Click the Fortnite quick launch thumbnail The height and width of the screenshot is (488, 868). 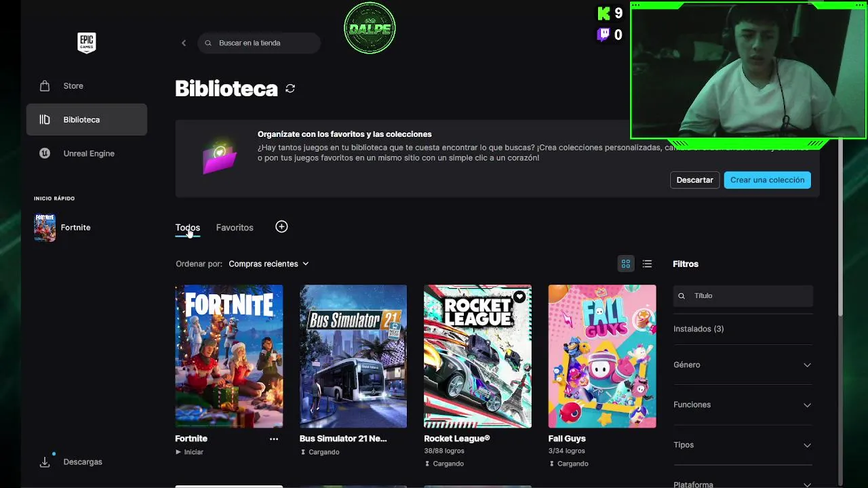(45, 228)
